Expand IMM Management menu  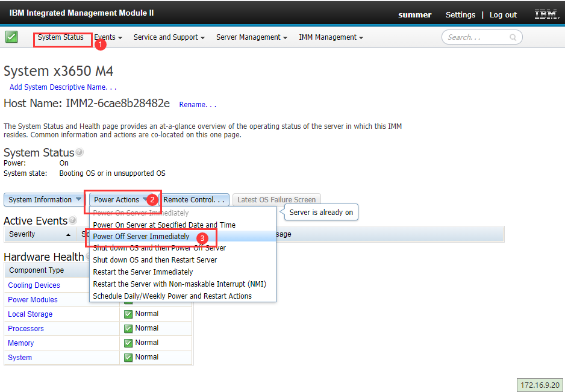(331, 37)
